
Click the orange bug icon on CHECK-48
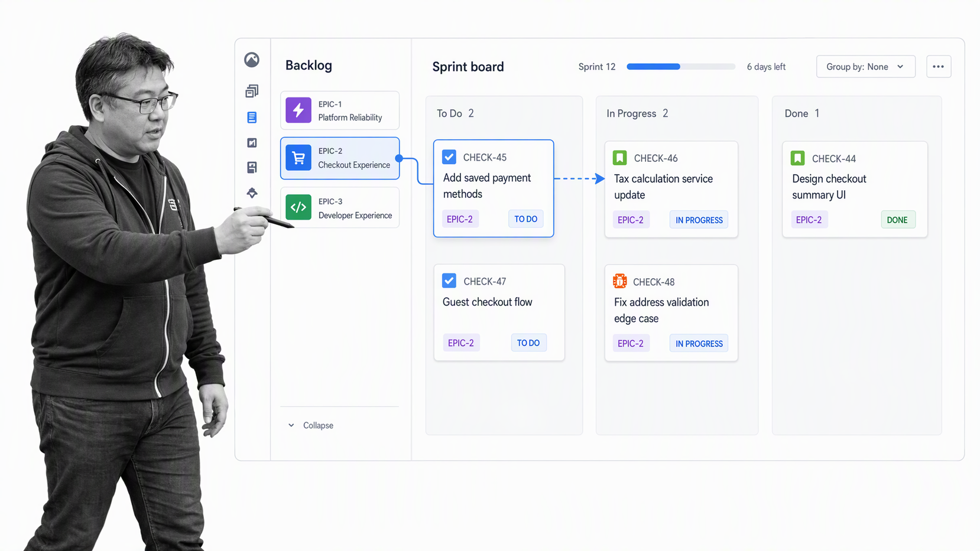click(619, 281)
